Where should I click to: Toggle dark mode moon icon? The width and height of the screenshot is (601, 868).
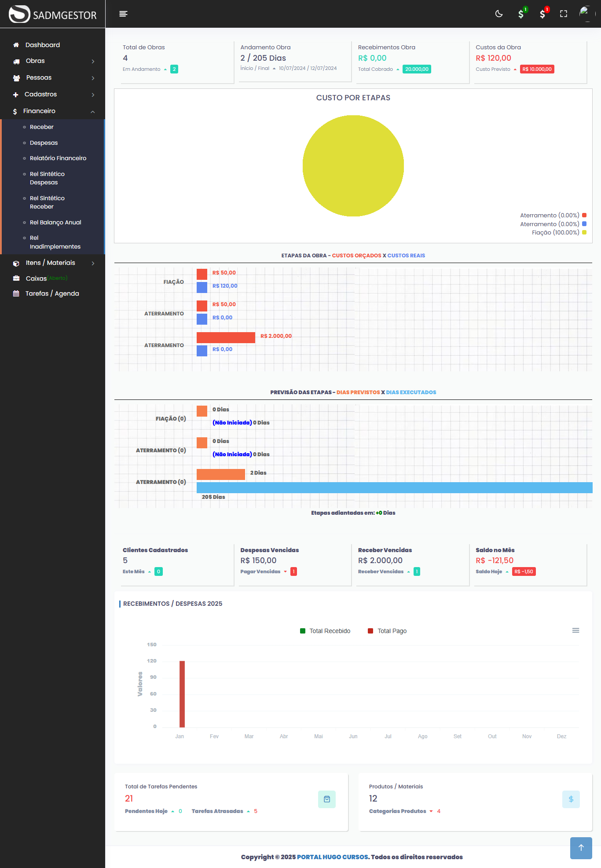(x=499, y=14)
